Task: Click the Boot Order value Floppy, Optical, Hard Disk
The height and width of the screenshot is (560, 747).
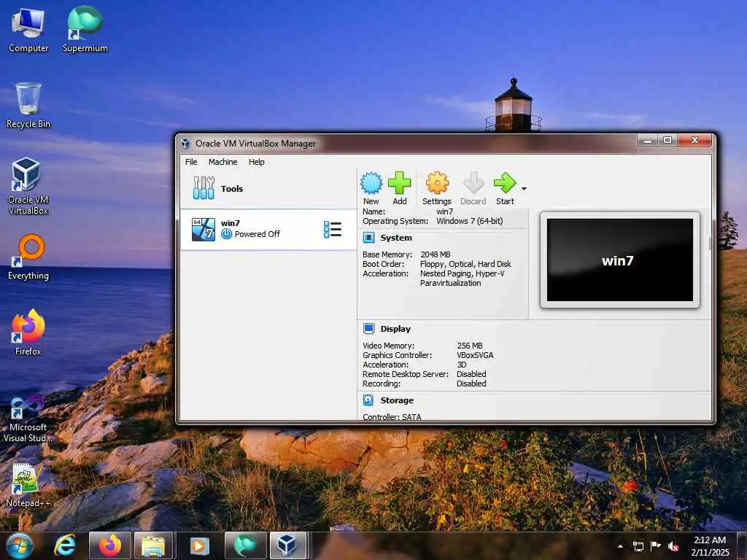Action: tap(465, 264)
